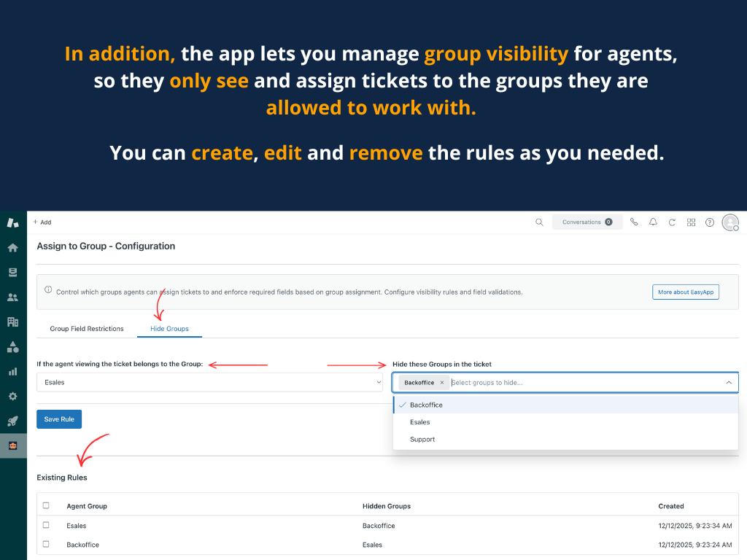Open the More about EasyApp link
Screen dimensions: 747x560
(685, 291)
